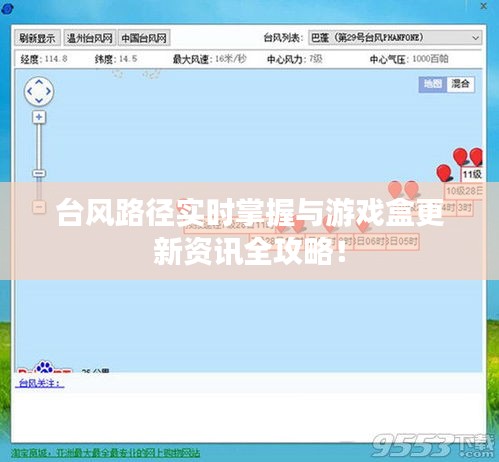This screenshot has width=499, height=462.
Task: Open the 中国台风网 link button
Action: pyautogui.click(x=144, y=38)
